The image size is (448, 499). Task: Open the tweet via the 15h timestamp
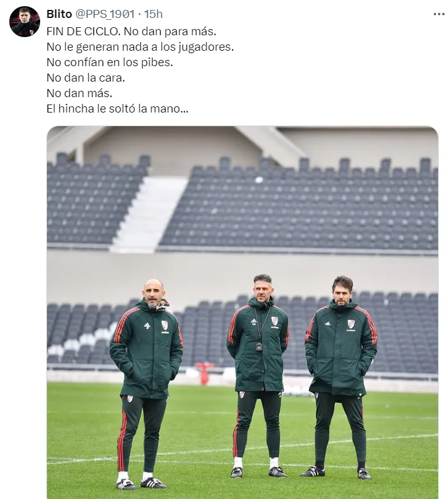(154, 14)
